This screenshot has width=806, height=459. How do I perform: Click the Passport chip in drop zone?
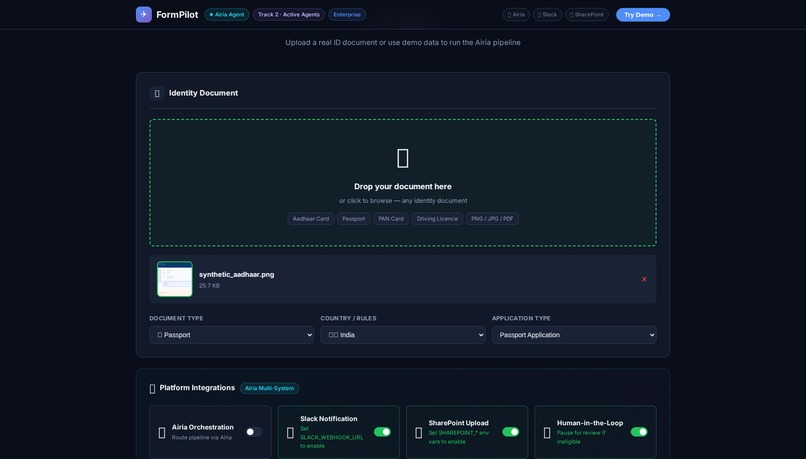tap(354, 218)
